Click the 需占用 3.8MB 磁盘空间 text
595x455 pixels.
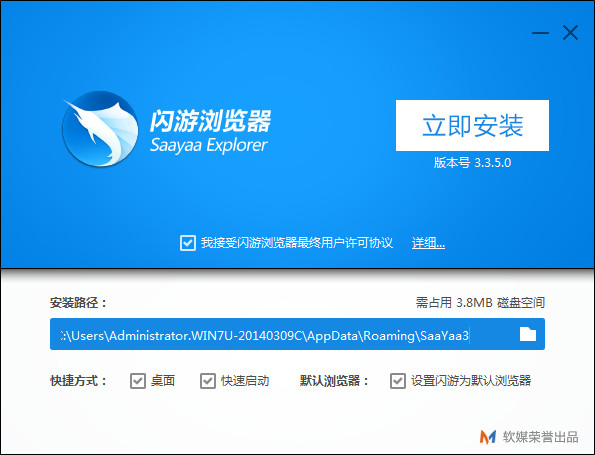pos(480,302)
